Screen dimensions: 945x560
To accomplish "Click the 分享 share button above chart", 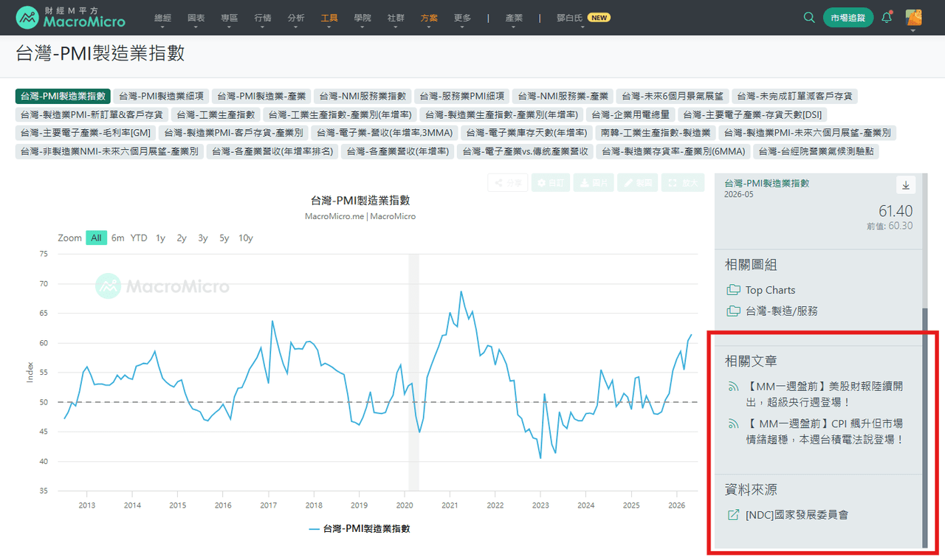I will click(x=508, y=183).
